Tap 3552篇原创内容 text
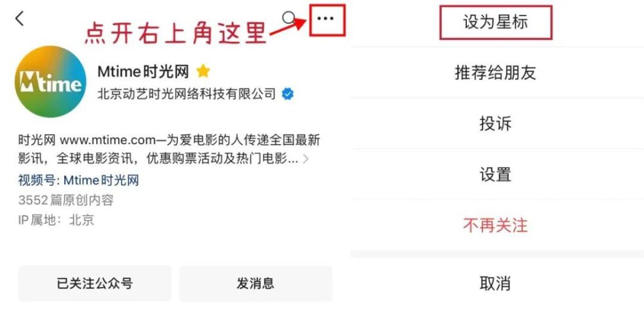The height and width of the screenshot is (311, 644). click(66, 200)
